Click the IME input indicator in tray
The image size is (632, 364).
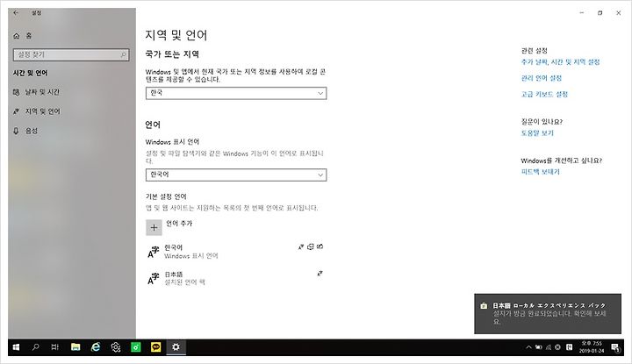pyautogui.click(x=569, y=347)
